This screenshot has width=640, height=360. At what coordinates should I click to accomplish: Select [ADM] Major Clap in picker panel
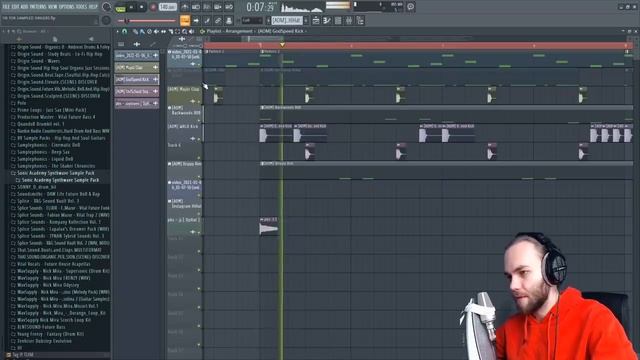click(x=137, y=67)
